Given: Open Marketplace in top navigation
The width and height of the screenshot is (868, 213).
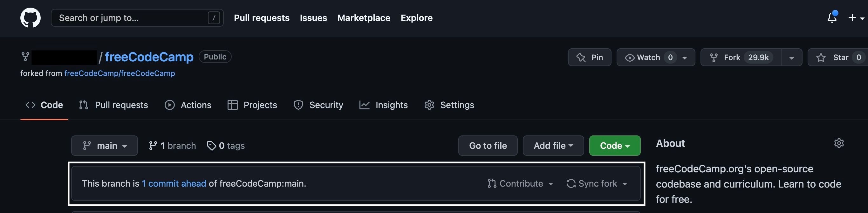Looking at the screenshot, I should pyautogui.click(x=364, y=18).
